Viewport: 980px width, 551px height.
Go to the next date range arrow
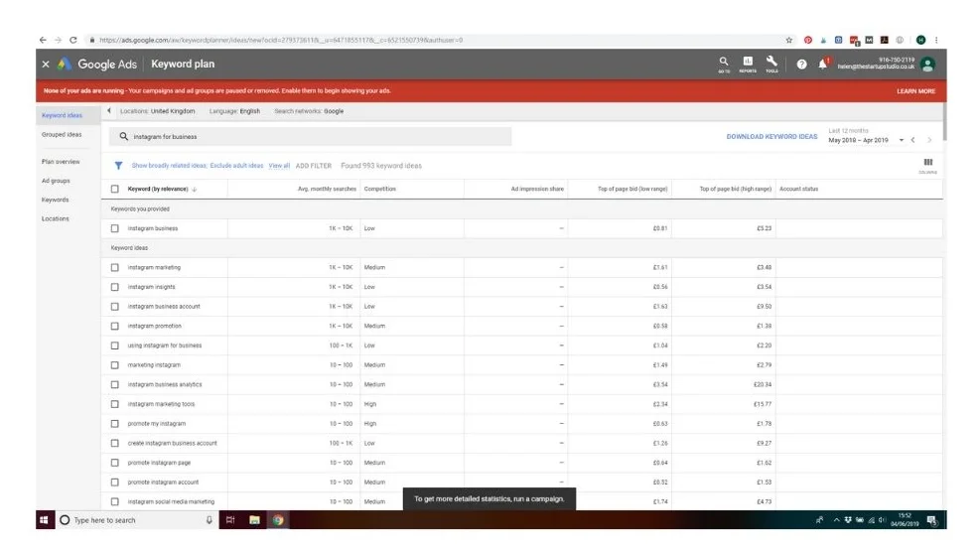(929, 140)
